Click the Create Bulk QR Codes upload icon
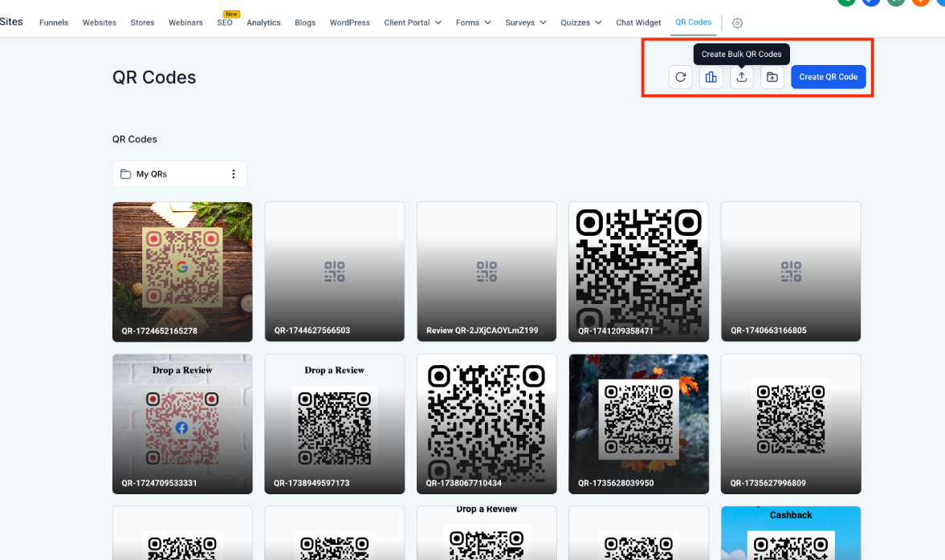Viewport: 945px width, 560px height. coord(741,77)
